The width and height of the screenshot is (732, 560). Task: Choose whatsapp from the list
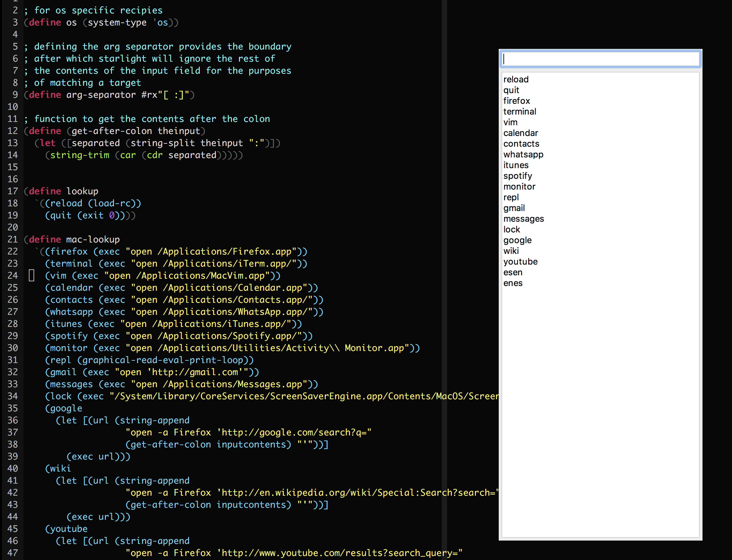pos(523,154)
